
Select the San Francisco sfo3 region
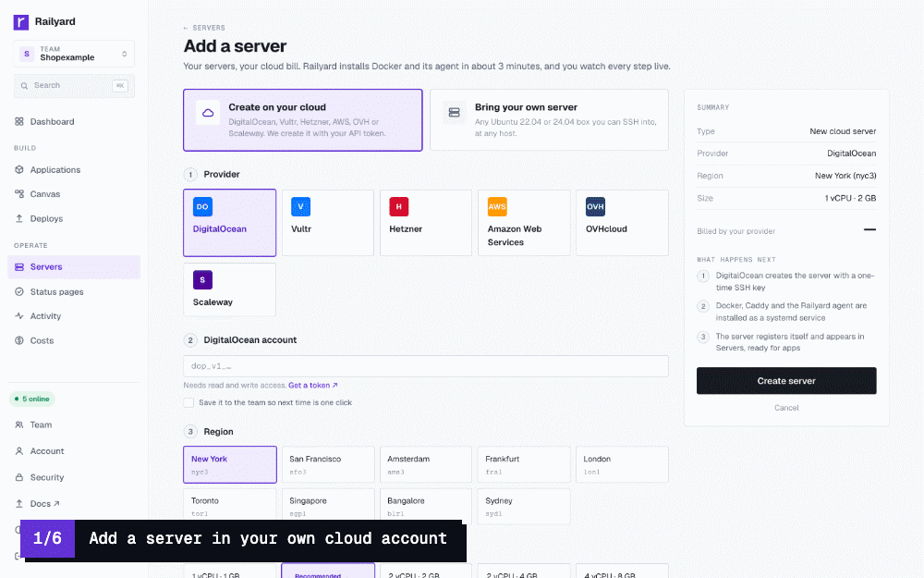point(328,465)
